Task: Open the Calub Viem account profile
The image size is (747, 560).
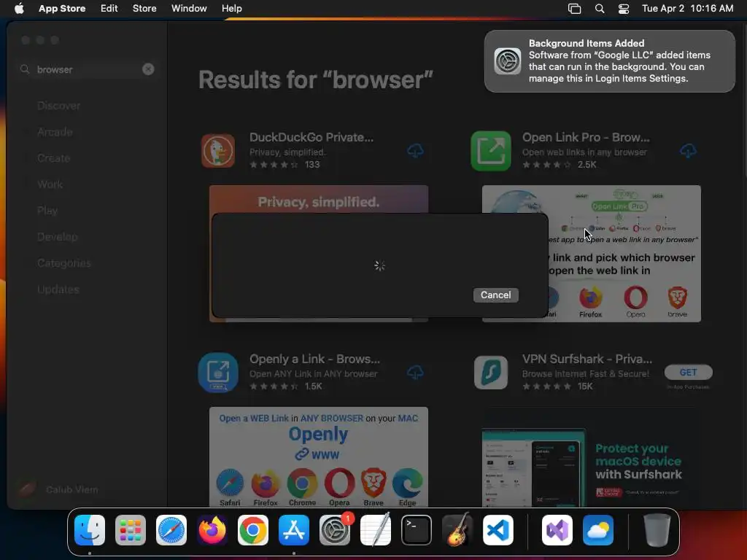Action: [57, 489]
